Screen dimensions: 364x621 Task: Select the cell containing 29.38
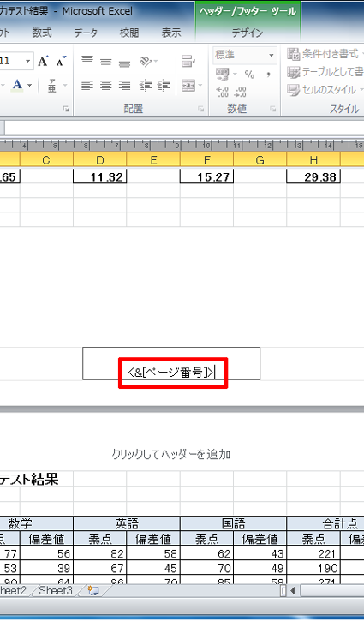pos(313,176)
